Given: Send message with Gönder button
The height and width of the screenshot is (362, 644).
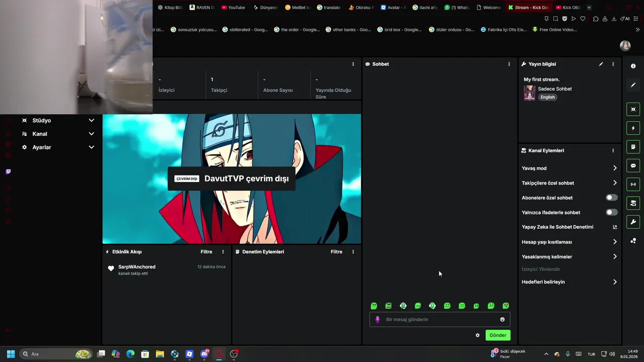Looking at the screenshot, I should pos(498,335).
